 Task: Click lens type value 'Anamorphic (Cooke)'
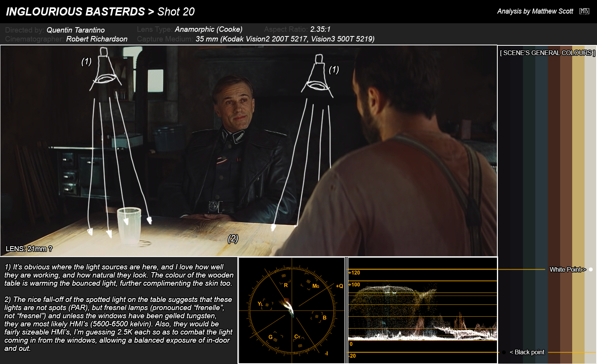pyautogui.click(x=209, y=29)
